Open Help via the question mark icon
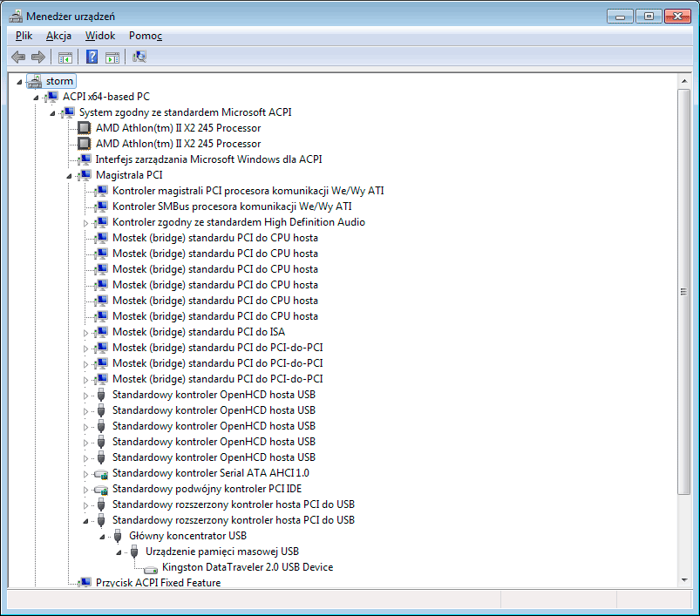 [92, 57]
